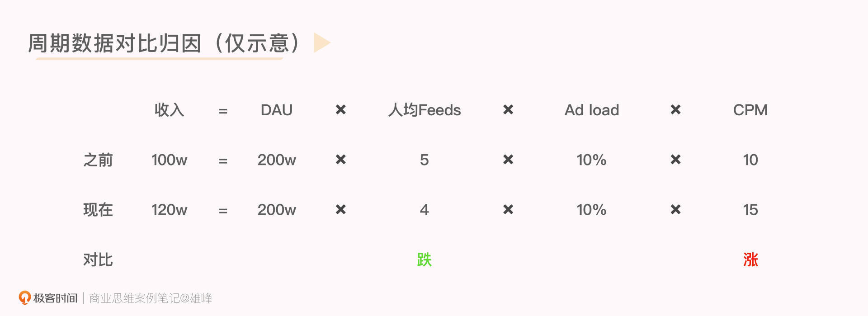Click the DAU column header

tap(277, 110)
